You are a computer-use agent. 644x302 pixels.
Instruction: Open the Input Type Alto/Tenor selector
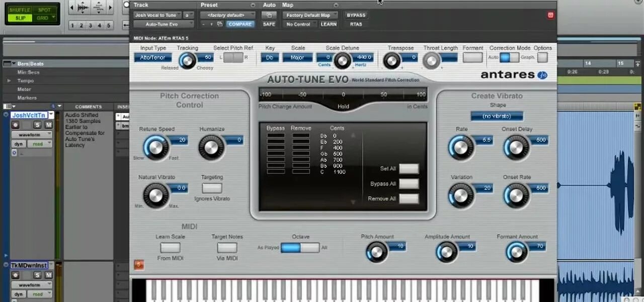(153, 57)
